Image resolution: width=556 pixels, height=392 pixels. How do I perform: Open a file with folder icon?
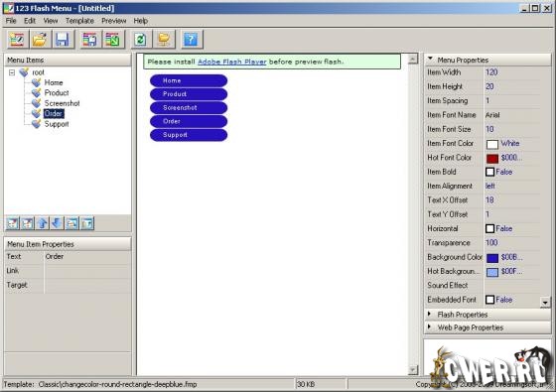(40, 40)
